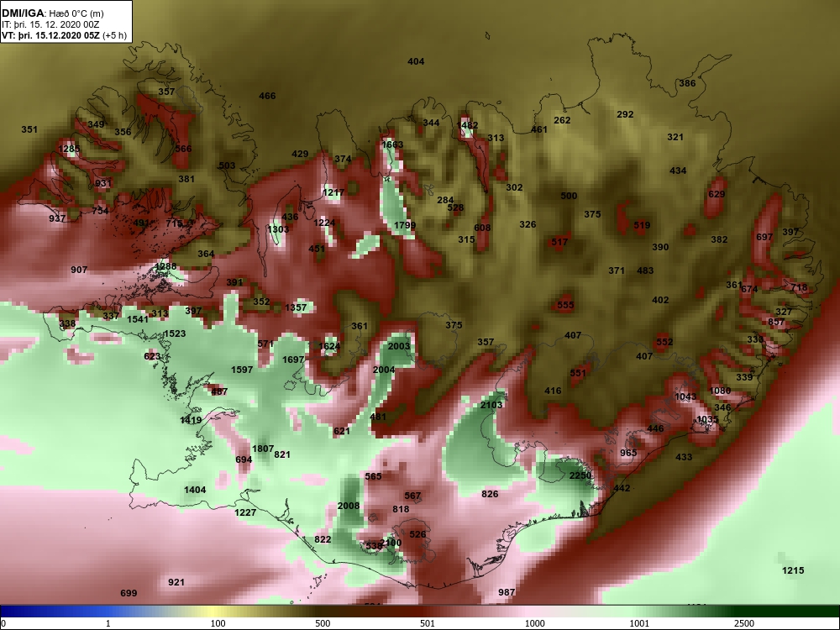This screenshot has height=630, width=840.
Task: Select the map value 1799
Action: pos(405,225)
